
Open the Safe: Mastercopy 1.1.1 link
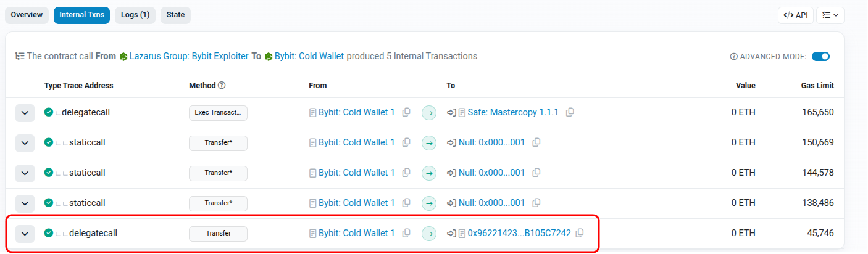pos(512,112)
